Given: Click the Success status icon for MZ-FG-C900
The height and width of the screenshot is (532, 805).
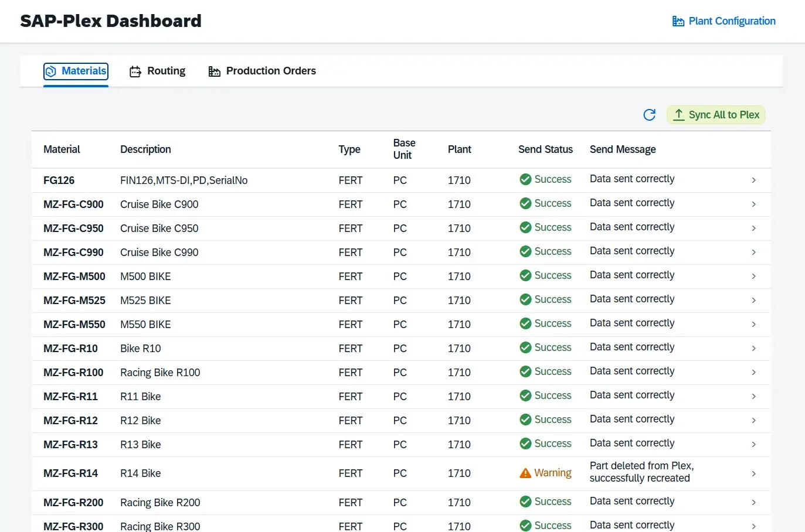Looking at the screenshot, I should click(525, 203).
